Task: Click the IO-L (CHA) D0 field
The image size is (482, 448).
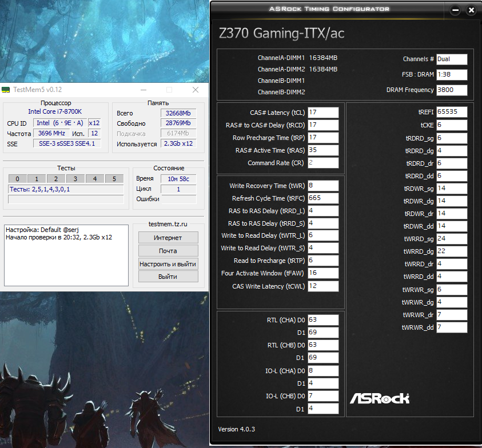Action: [323, 370]
